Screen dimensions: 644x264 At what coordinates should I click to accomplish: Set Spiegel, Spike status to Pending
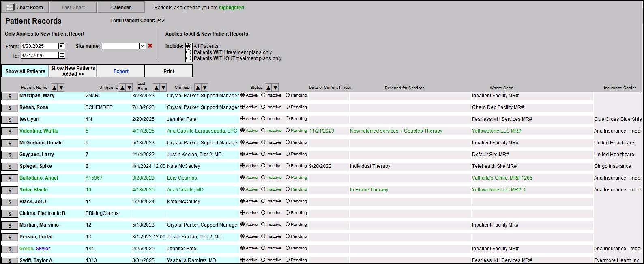click(x=288, y=166)
